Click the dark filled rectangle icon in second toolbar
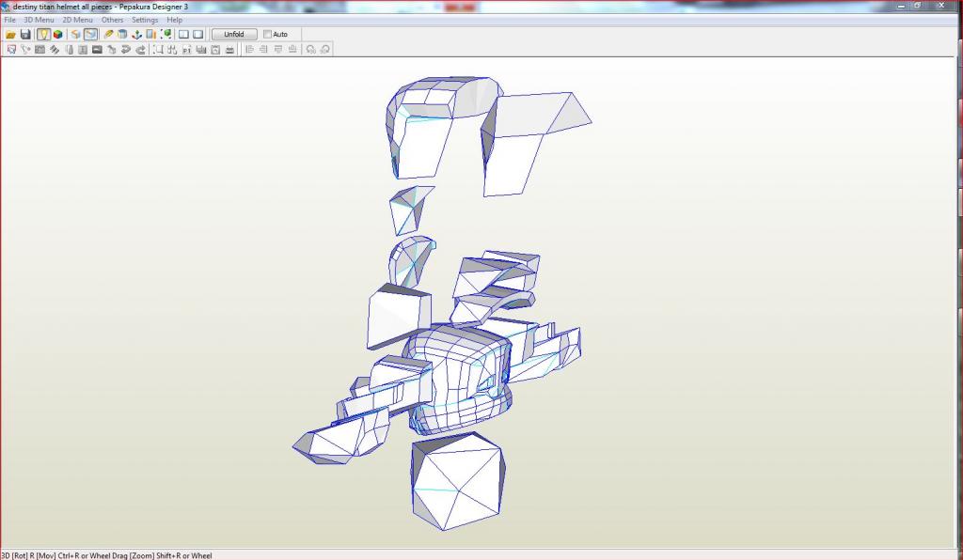Viewport: 963px width, 560px height. tap(97, 50)
